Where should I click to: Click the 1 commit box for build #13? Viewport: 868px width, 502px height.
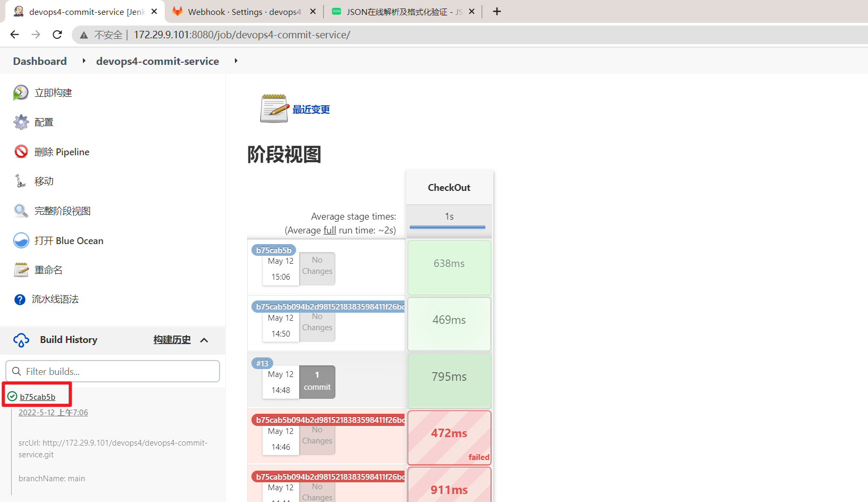[317, 382]
